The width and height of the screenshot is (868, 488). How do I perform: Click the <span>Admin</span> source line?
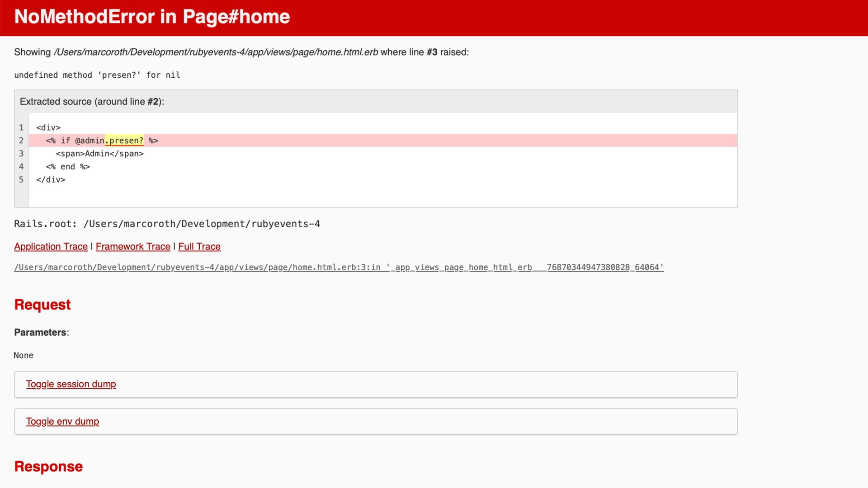click(x=99, y=154)
